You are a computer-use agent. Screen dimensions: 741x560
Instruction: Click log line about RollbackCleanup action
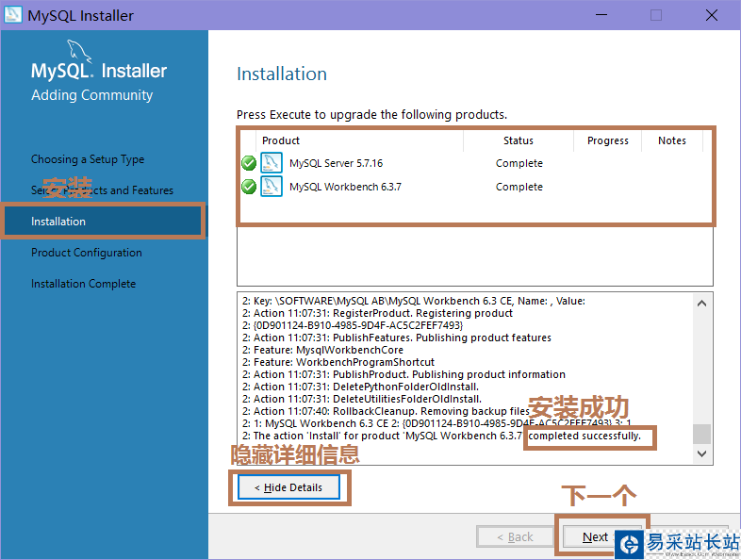[x=387, y=411]
